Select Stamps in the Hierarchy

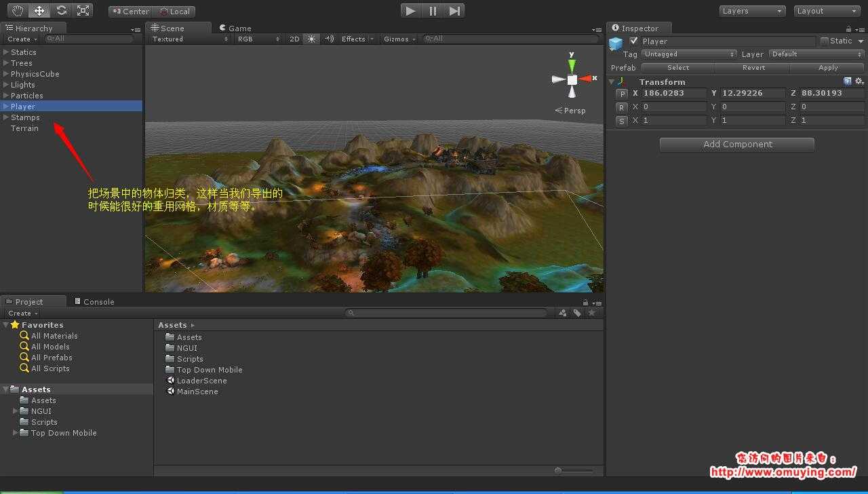tap(25, 117)
